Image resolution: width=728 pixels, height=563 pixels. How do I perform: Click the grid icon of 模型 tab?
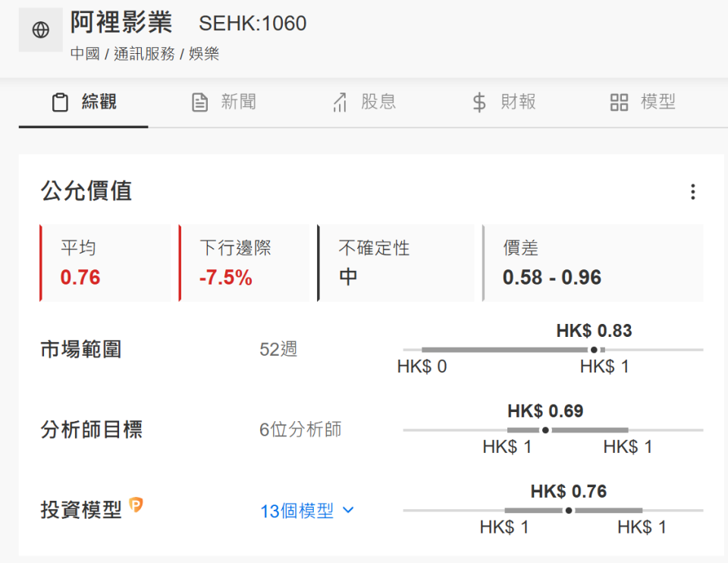619,102
